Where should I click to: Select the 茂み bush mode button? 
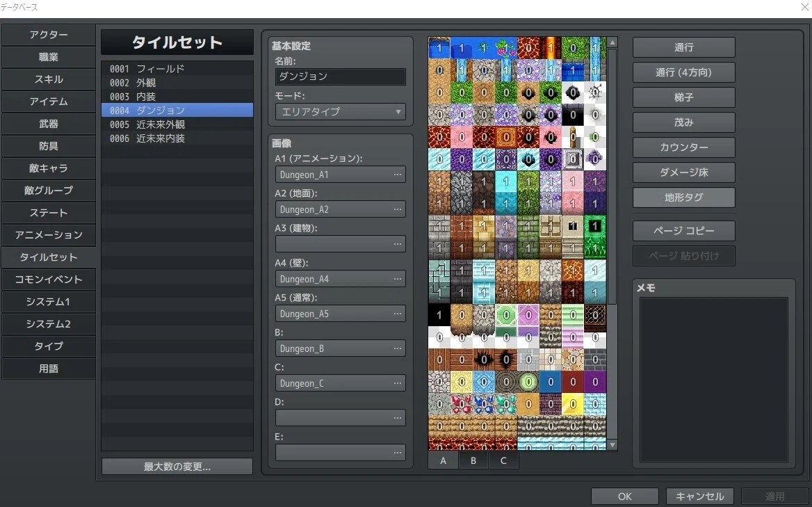[683, 122]
